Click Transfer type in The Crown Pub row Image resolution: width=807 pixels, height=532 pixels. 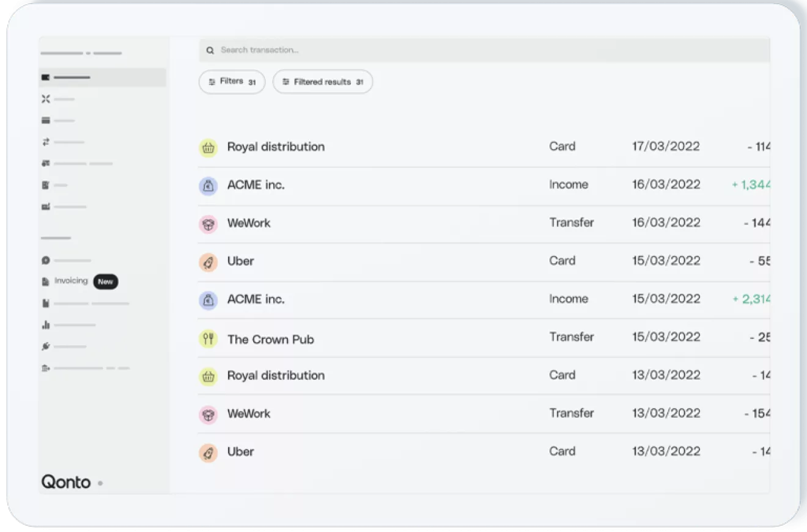point(572,337)
